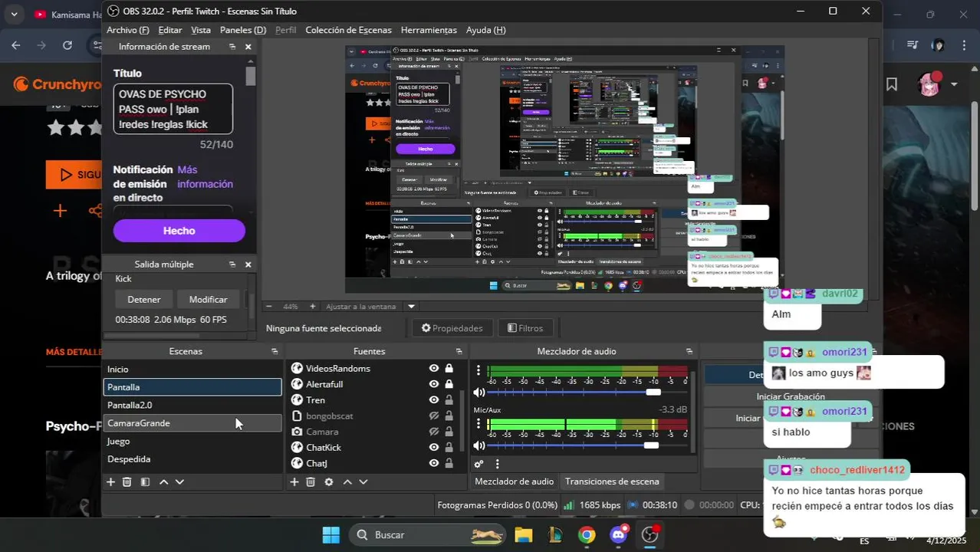Viewport: 980px width, 552px height.
Task: Click the Windows taskbar Buscar search box
Action: click(428, 534)
